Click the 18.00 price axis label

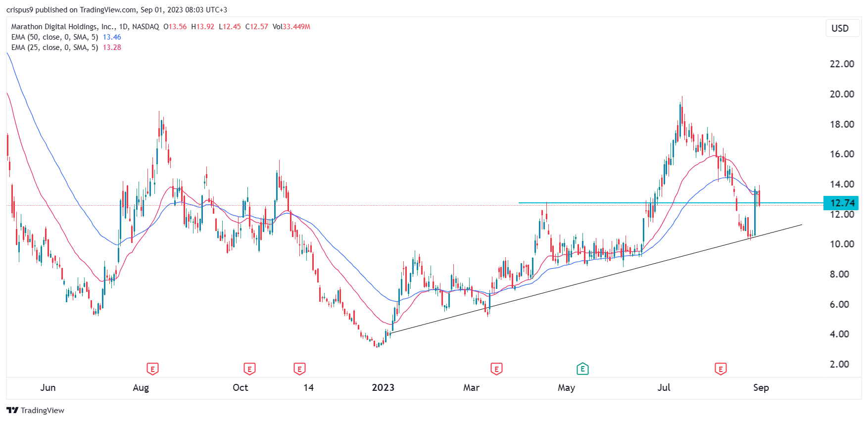point(842,124)
